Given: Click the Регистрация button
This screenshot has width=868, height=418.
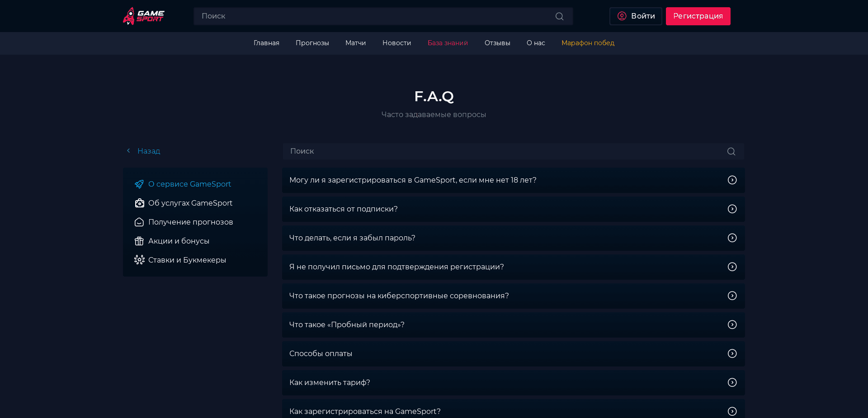Looking at the screenshot, I should [698, 16].
